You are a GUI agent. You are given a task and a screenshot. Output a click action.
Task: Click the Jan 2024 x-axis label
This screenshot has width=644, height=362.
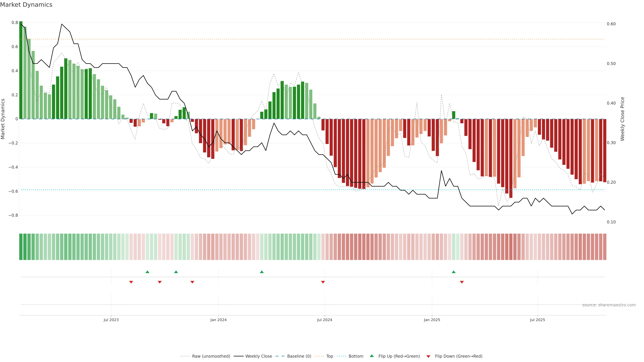click(x=218, y=320)
